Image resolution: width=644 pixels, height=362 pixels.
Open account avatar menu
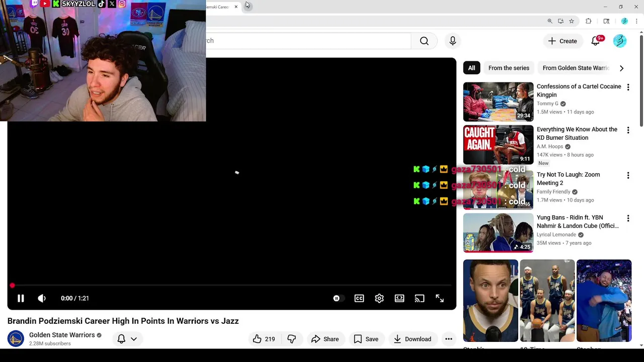620,41
